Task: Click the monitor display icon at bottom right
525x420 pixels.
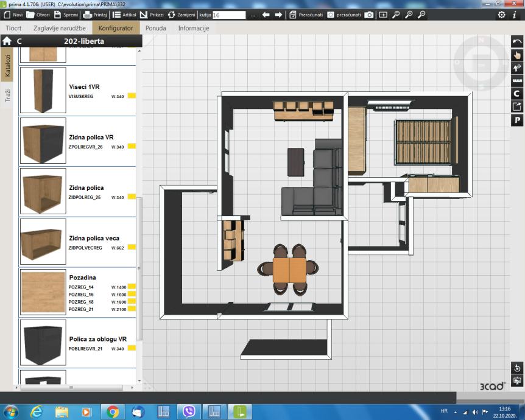Action: point(517,381)
